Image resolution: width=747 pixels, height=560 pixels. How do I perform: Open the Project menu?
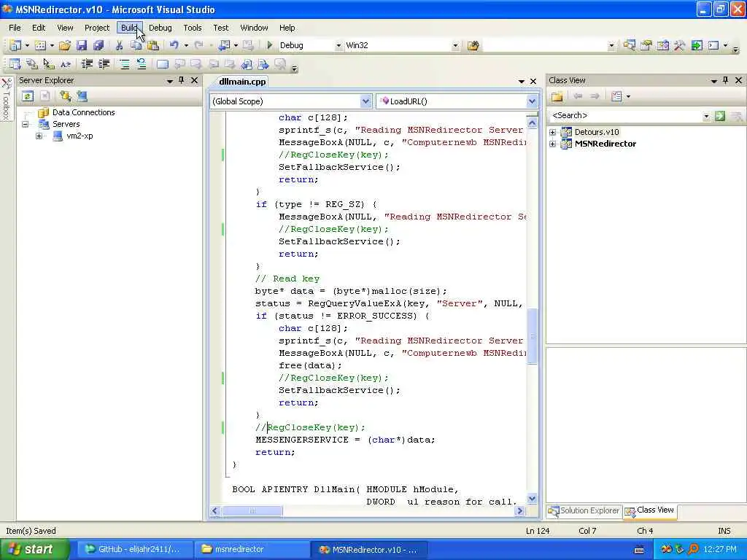click(x=97, y=28)
